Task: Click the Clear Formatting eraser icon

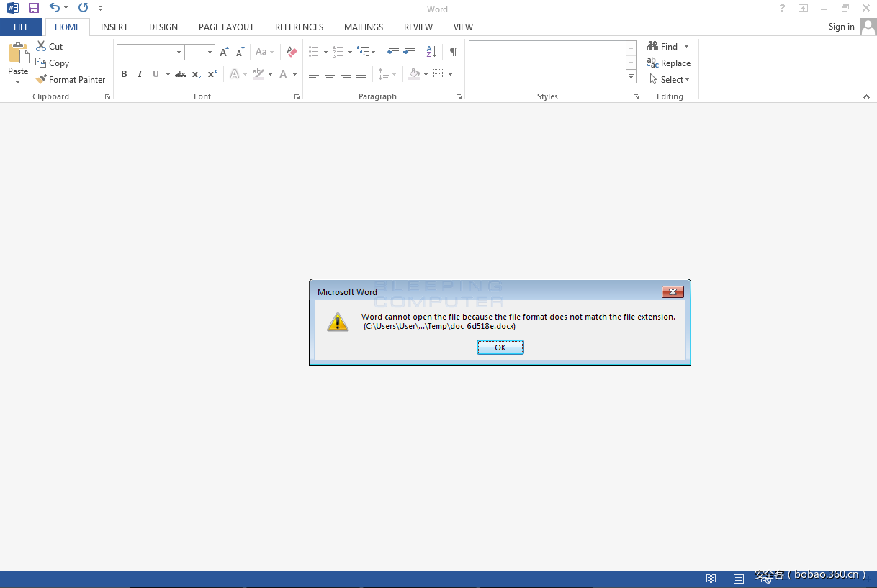Action: pos(292,52)
